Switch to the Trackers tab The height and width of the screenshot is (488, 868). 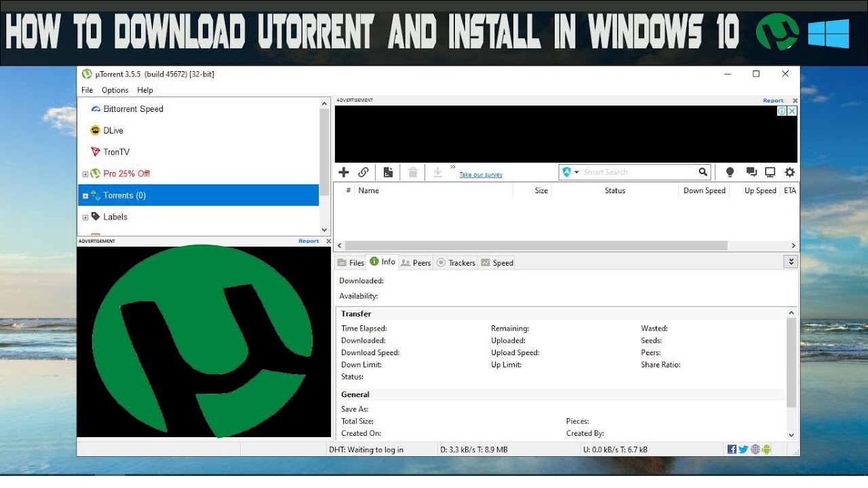(x=456, y=262)
